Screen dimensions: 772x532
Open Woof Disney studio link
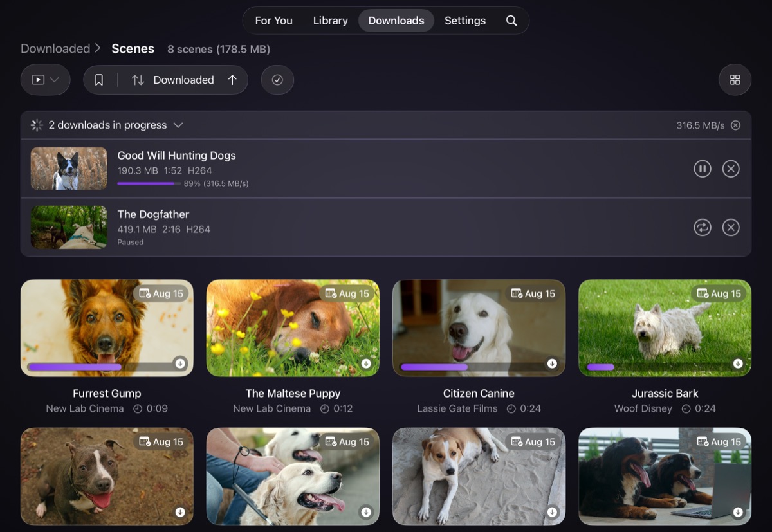(x=643, y=408)
